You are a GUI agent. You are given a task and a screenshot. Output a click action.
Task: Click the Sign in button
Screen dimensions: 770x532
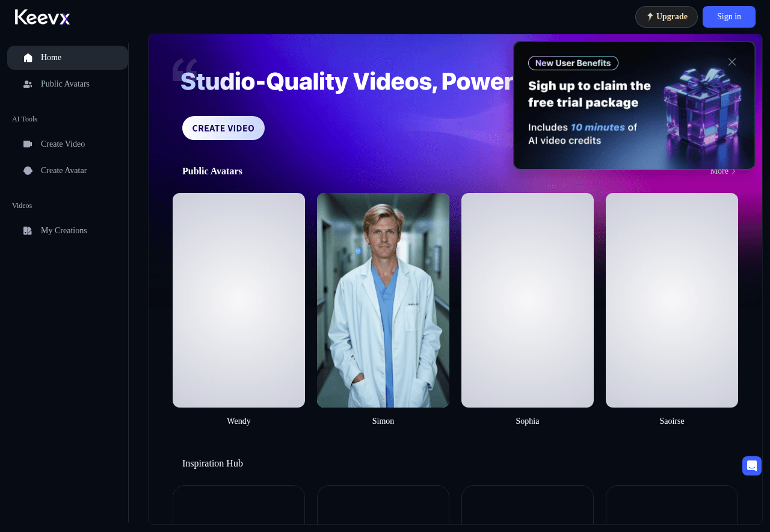(728, 17)
